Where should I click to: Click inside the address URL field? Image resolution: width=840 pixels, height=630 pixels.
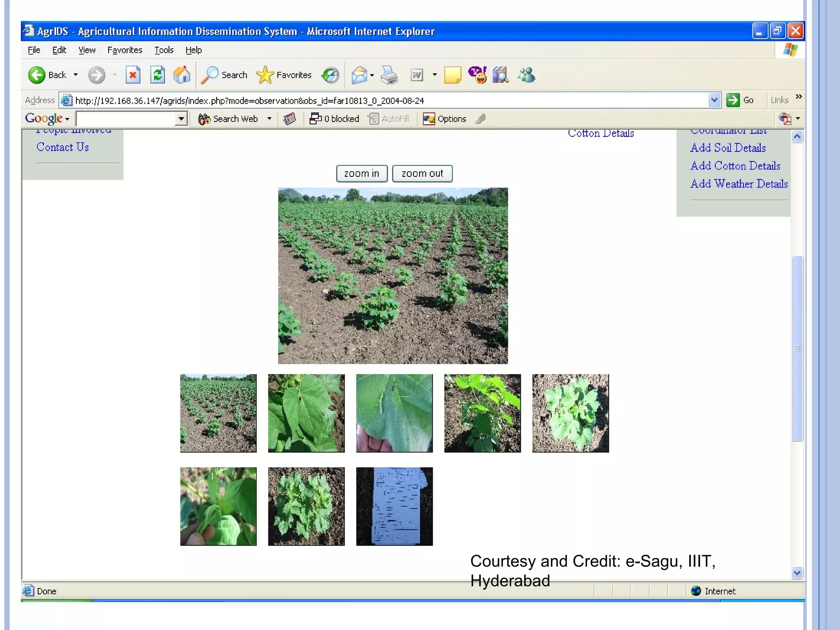(390, 100)
